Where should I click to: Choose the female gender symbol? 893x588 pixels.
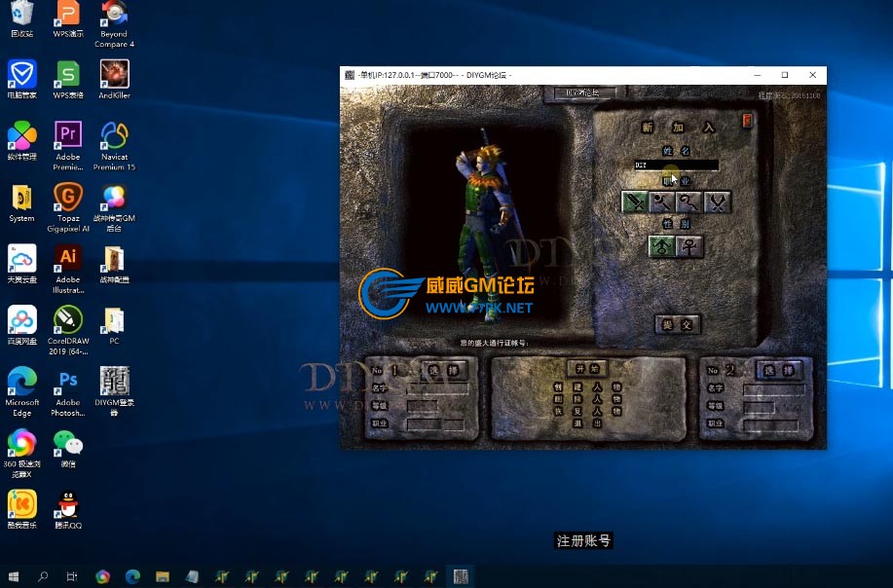pos(689,247)
